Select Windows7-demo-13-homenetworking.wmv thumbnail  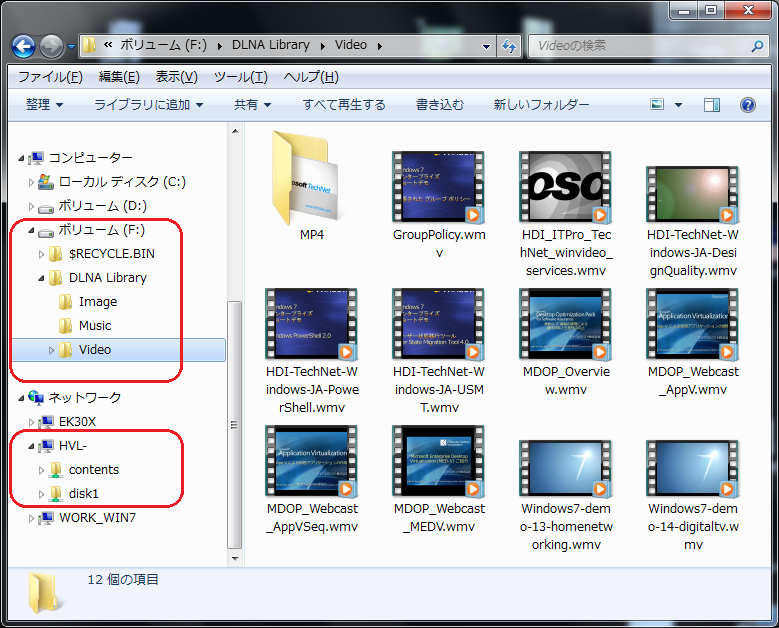coord(565,468)
